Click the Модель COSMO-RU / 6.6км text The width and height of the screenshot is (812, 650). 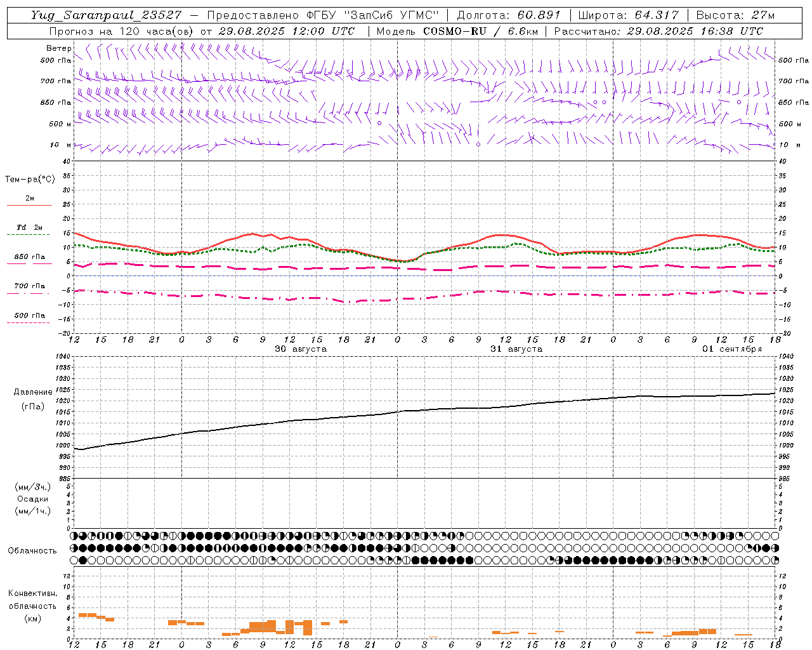tap(457, 31)
